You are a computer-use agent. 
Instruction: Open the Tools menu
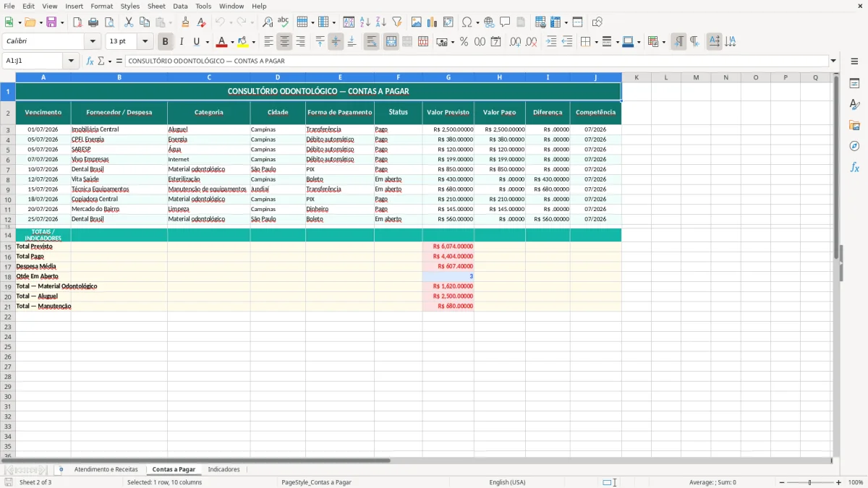pyautogui.click(x=203, y=6)
